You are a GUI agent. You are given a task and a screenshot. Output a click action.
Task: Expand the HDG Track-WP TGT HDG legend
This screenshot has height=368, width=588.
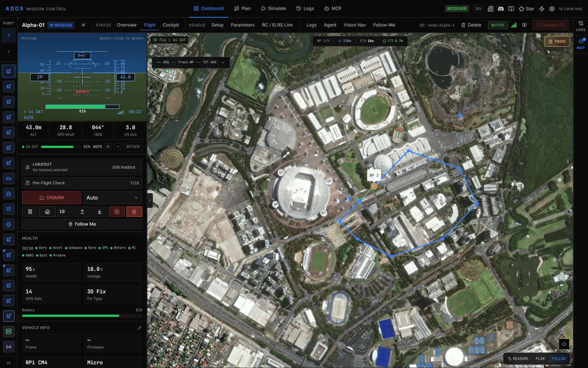190,62
